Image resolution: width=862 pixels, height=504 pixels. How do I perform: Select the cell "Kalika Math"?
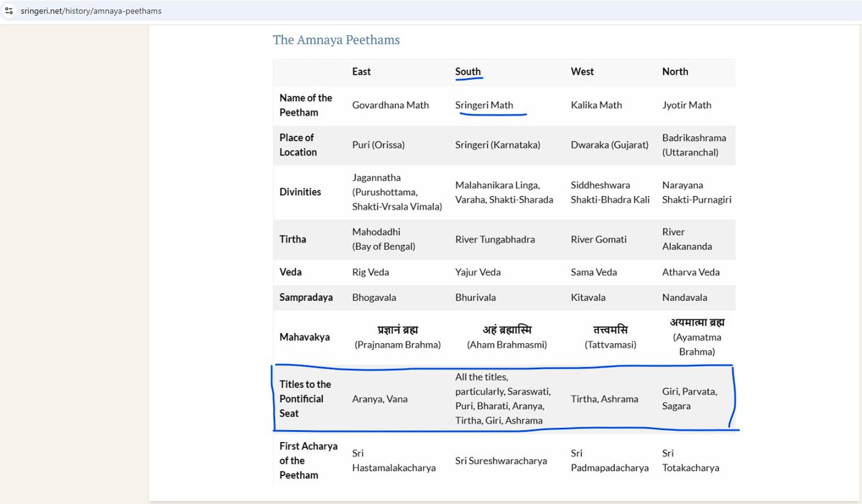596,105
